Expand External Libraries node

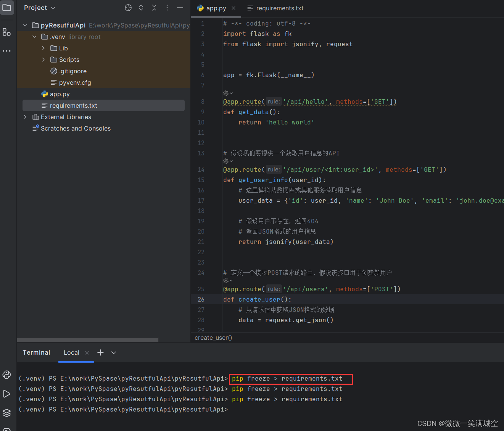(25, 117)
